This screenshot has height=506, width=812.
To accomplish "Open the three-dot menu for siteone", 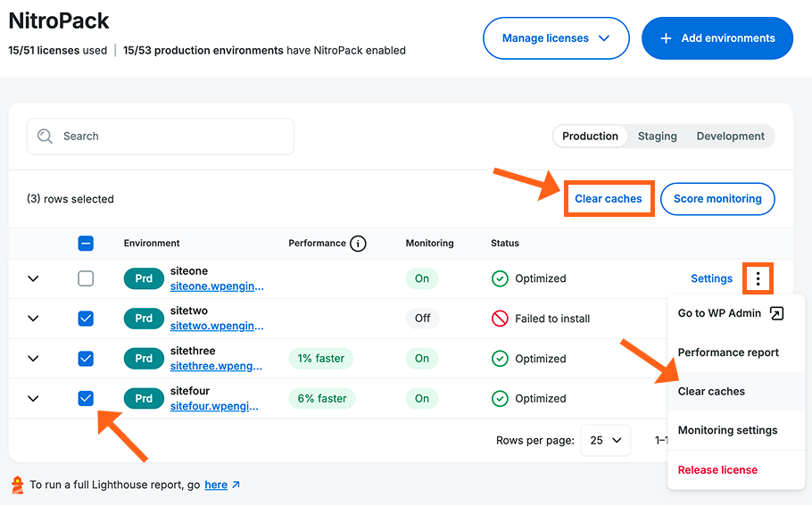I will tap(758, 278).
